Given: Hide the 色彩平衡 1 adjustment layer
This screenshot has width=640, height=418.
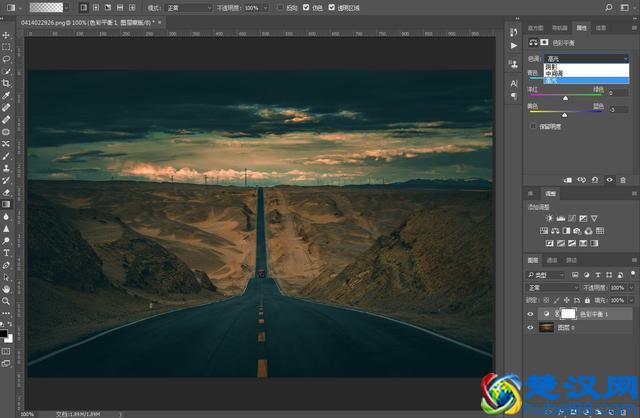Looking at the screenshot, I should click(532, 313).
